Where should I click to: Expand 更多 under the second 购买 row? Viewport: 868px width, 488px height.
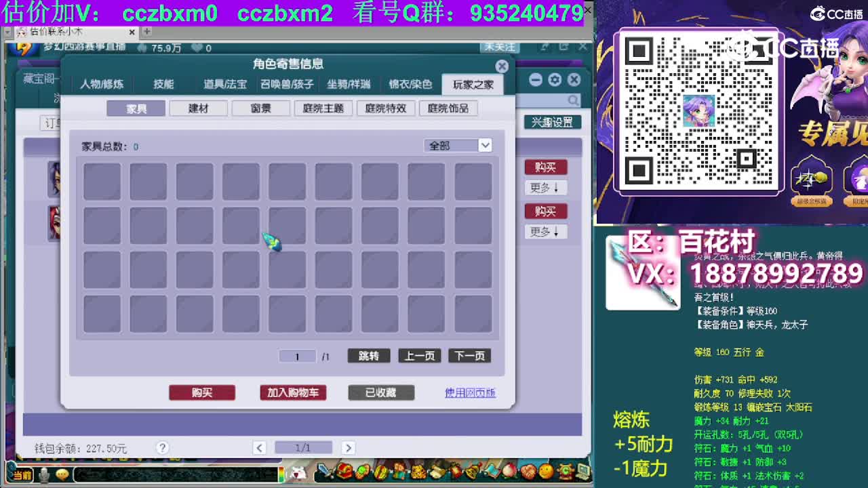click(x=545, y=232)
